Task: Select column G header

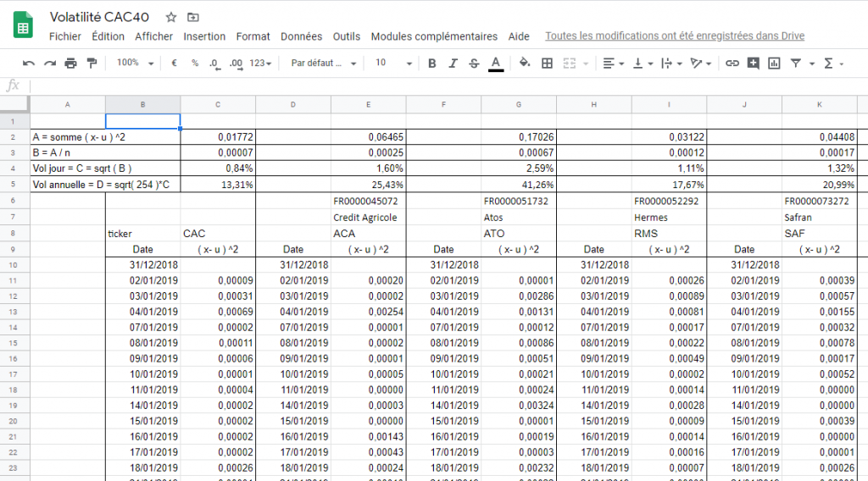Action: tap(519, 104)
